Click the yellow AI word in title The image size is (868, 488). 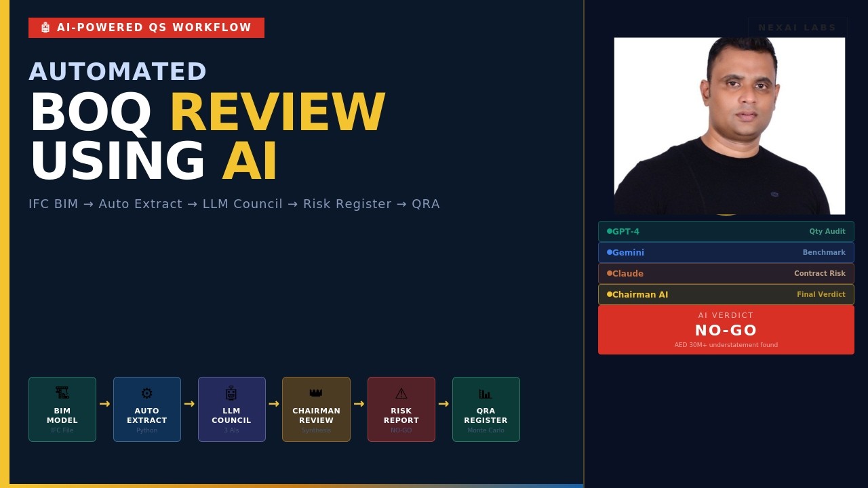coord(250,161)
